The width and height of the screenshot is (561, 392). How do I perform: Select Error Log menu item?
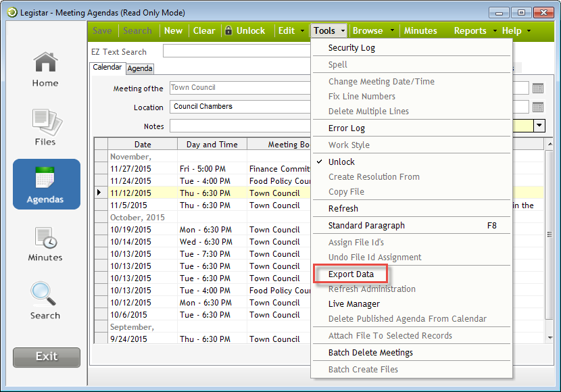pos(412,128)
